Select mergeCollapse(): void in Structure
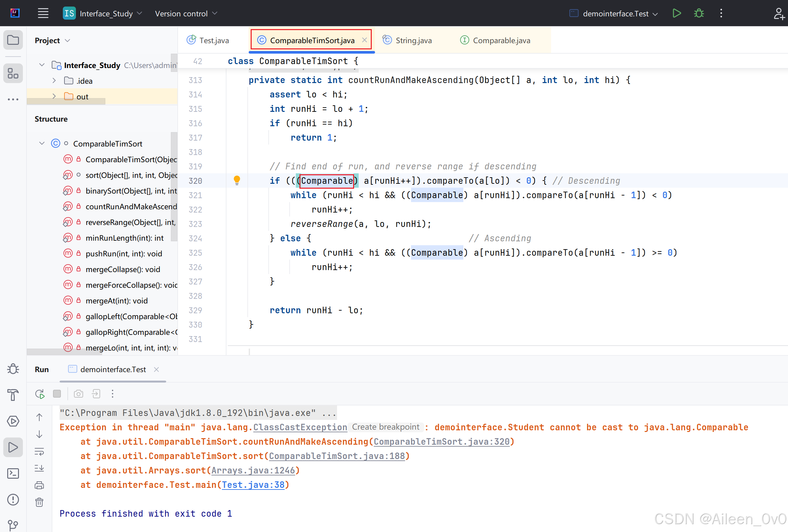 pyautogui.click(x=123, y=269)
